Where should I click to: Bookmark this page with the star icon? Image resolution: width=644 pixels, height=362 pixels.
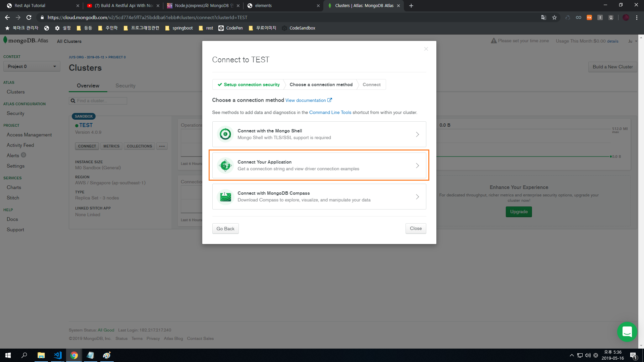coord(554,17)
